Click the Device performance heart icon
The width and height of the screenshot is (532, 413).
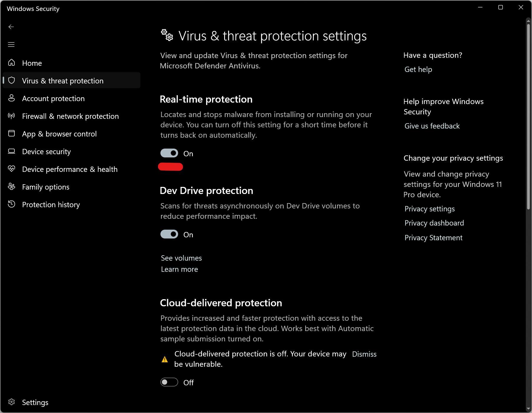click(12, 169)
